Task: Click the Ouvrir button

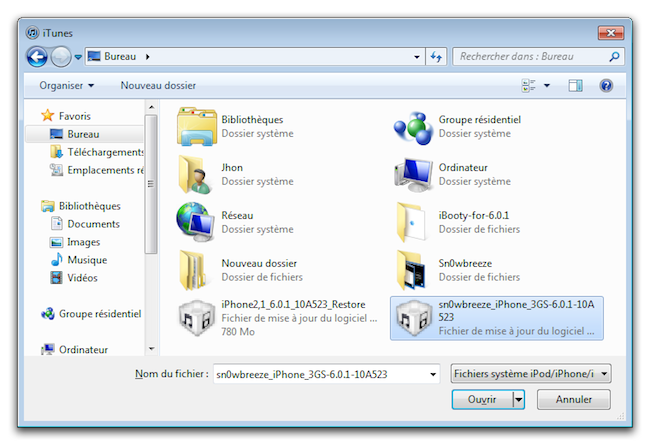Action: (482, 400)
